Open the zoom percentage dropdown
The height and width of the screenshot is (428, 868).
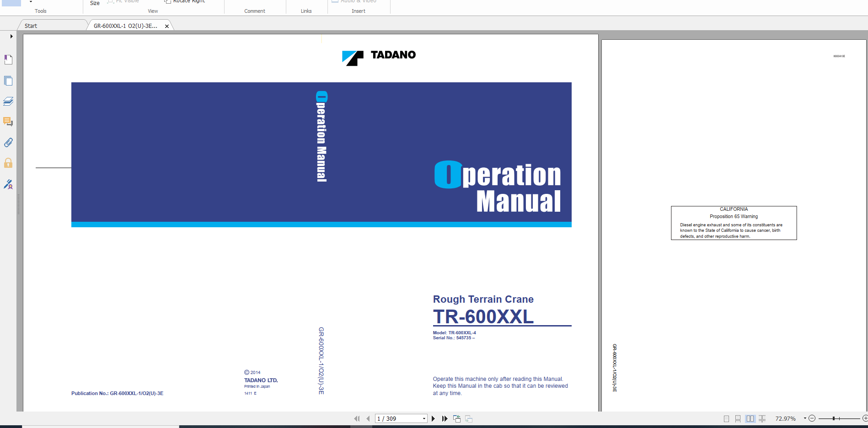pos(804,418)
